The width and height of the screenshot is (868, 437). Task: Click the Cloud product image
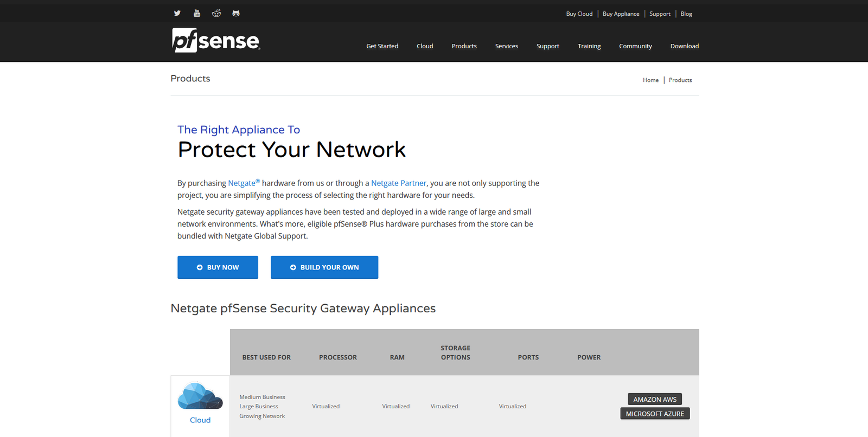click(x=200, y=396)
